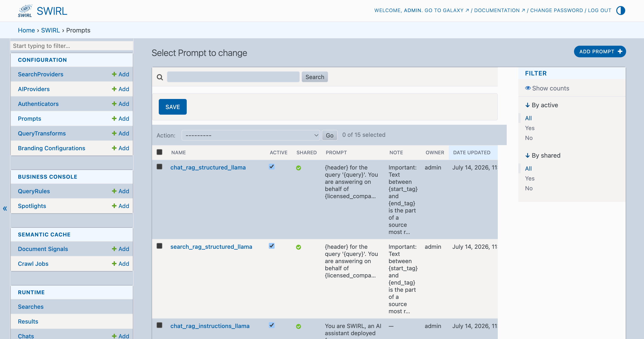Screen dimensions: 644x339
Task: Uncheck Active for search_rag_structured_llama
Action: point(272,246)
